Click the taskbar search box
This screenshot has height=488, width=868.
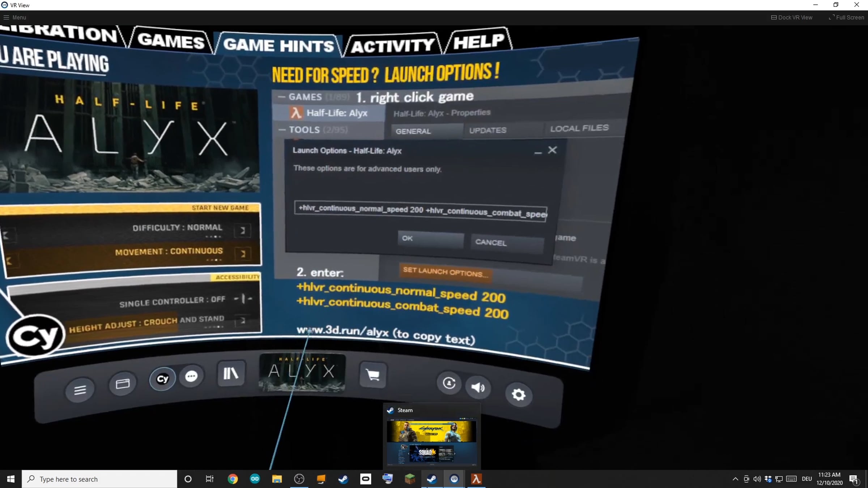point(99,479)
